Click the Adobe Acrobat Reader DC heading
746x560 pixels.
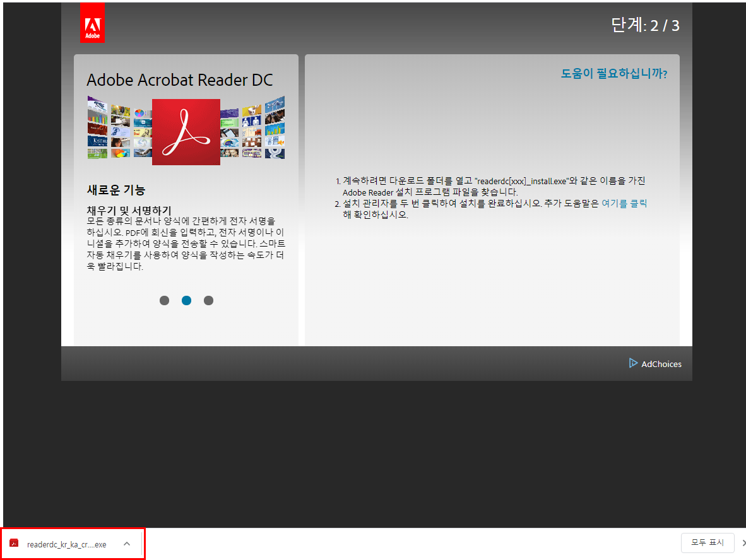tap(180, 80)
